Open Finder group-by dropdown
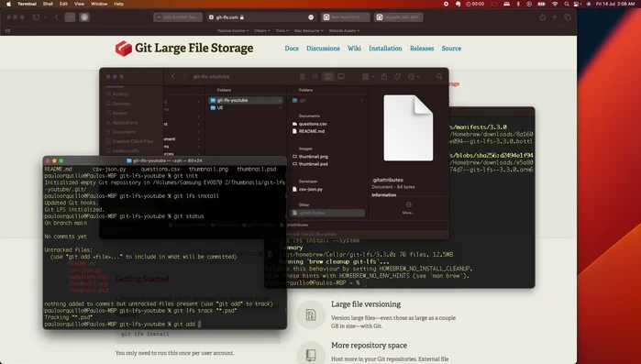The image size is (641, 364). pyautogui.click(x=368, y=76)
